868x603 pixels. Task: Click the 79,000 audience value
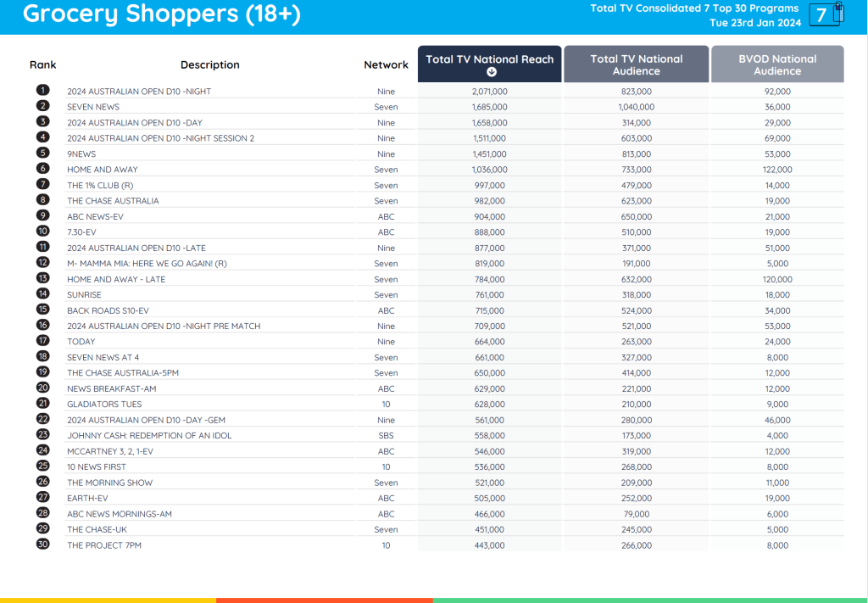pos(636,514)
